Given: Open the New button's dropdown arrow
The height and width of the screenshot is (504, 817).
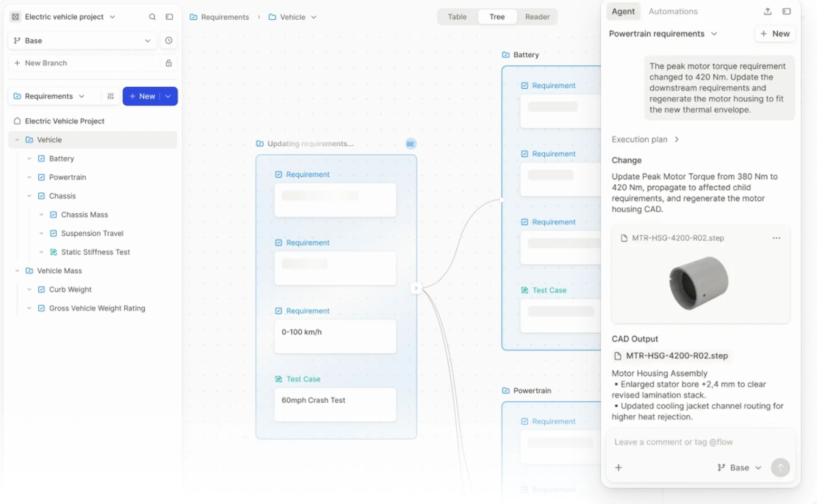Looking at the screenshot, I should pos(168,96).
